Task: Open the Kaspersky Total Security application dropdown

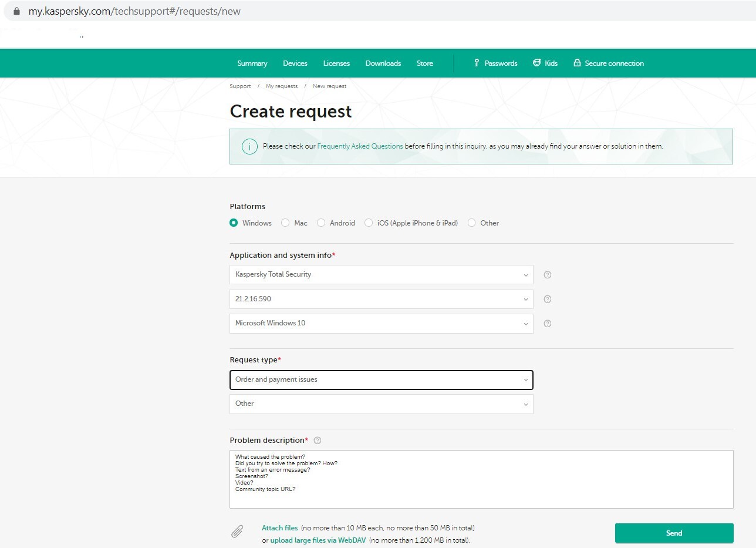Action: tap(382, 274)
